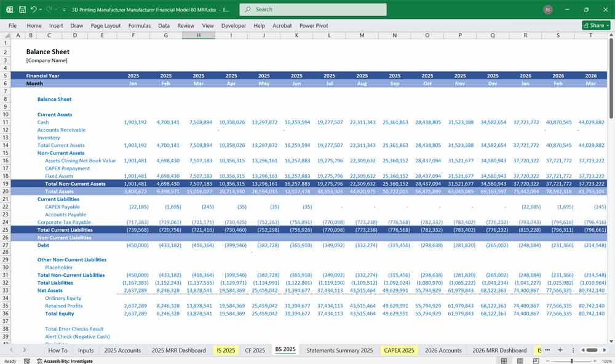
Task: Click the vertical scrollbar down arrow
Action: pyautogui.click(x=611, y=341)
